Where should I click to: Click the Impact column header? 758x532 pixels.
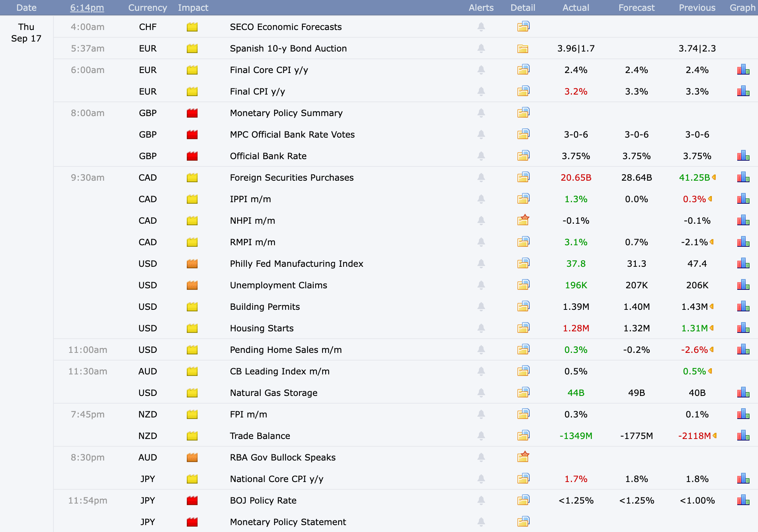point(193,8)
